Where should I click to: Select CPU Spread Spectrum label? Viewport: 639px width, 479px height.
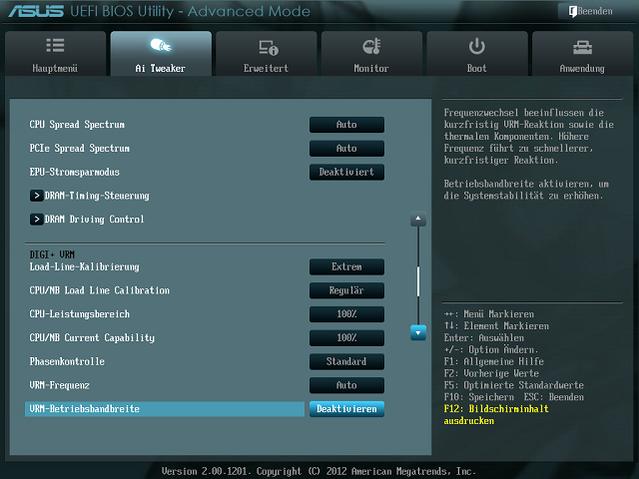[77, 125]
